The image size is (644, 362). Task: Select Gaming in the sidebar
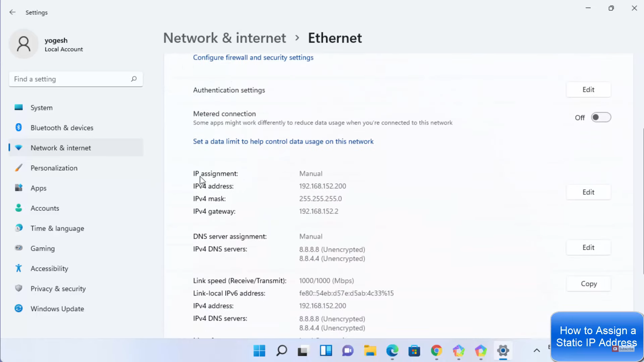42,248
